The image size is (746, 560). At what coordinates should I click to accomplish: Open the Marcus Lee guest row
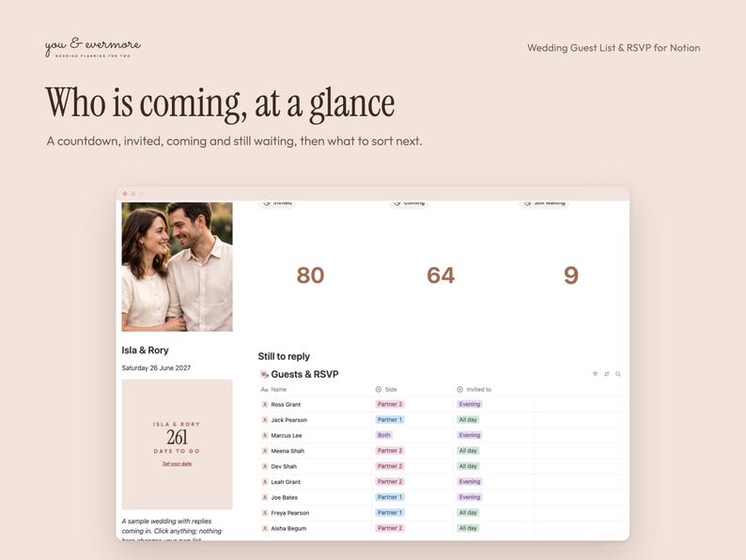coord(441,435)
